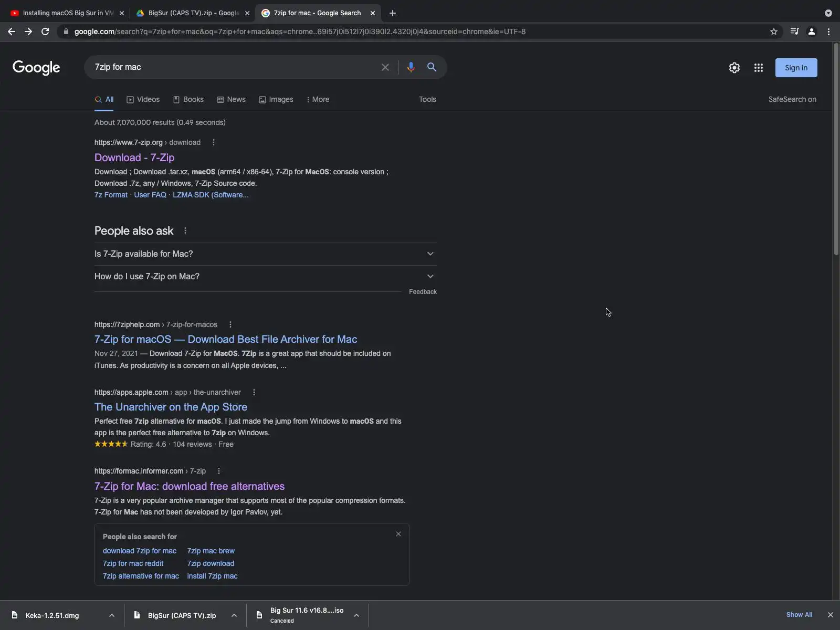
Task: Search '7zip download' suggestion
Action: click(x=211, y=563)
